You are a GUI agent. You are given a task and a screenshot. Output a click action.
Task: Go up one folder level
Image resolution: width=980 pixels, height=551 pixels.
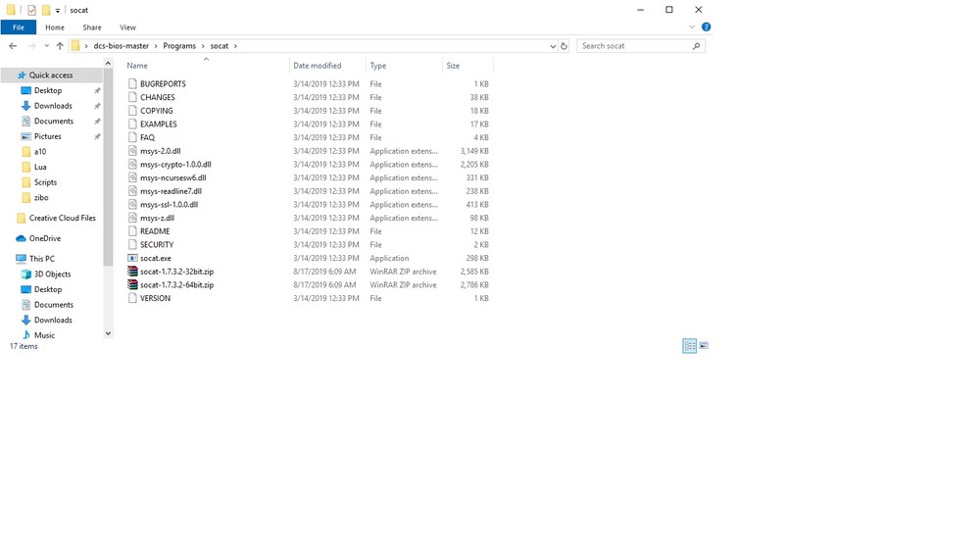point(60,46)
